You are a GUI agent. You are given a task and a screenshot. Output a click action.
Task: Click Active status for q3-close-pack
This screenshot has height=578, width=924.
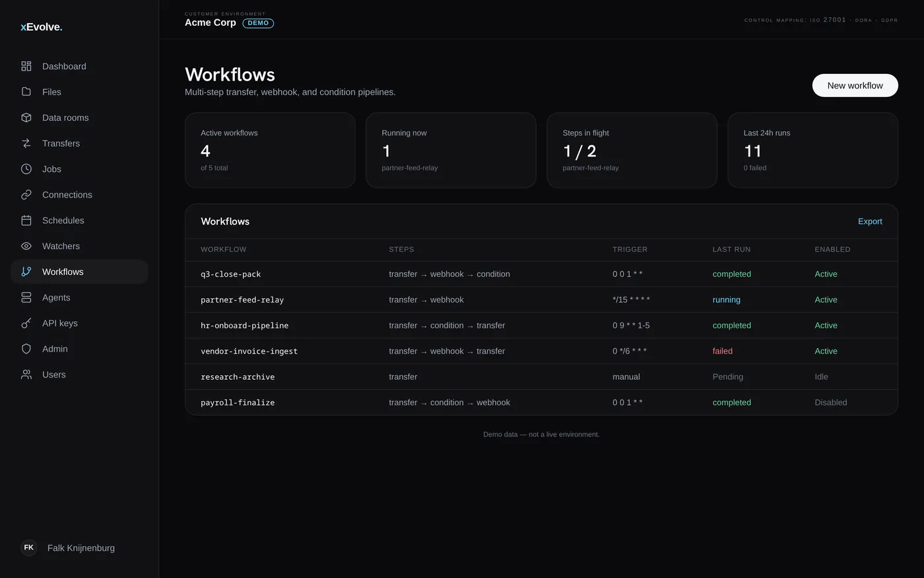(x=826, y=274)
